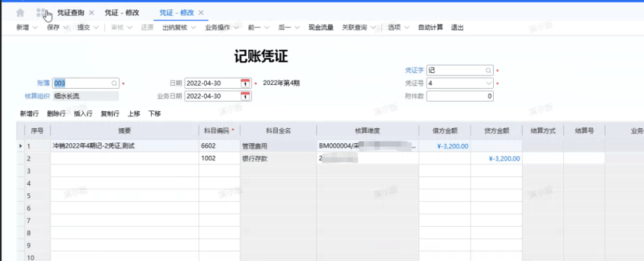Click 退出 to exit the voucher
The image size is (644, 261).
pyautogui.click(x=457, y=28)
